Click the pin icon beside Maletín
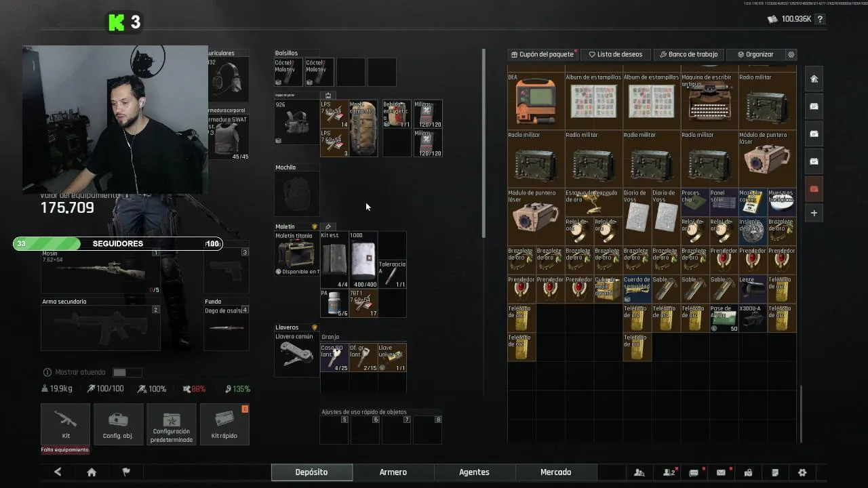This screenshot has height=488, width=868. [328, 227]
